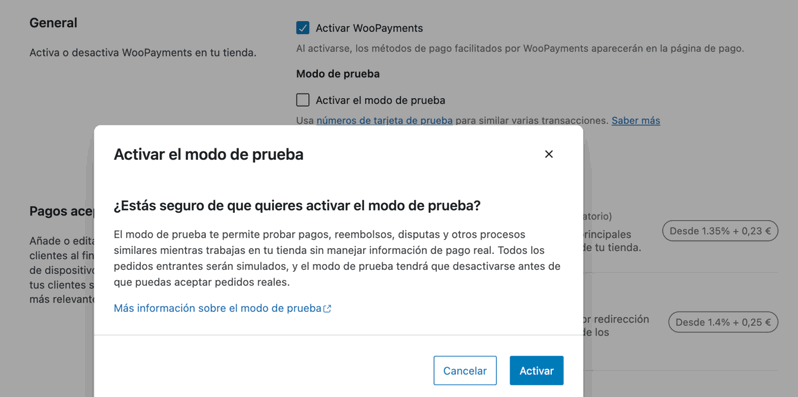Close the test mode dialog with X
The height and width of the screenshot is (397, 798).
pyautogui.click(x=548, y=154)
